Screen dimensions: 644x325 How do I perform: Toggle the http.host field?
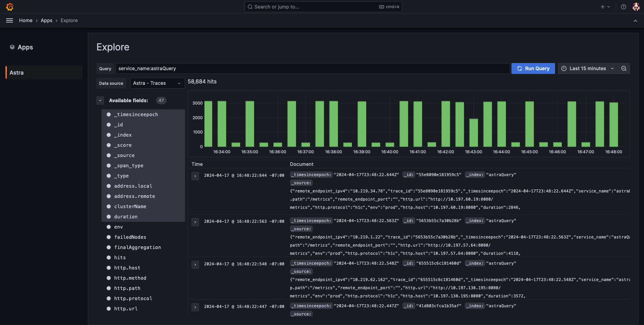pos(143,268)
